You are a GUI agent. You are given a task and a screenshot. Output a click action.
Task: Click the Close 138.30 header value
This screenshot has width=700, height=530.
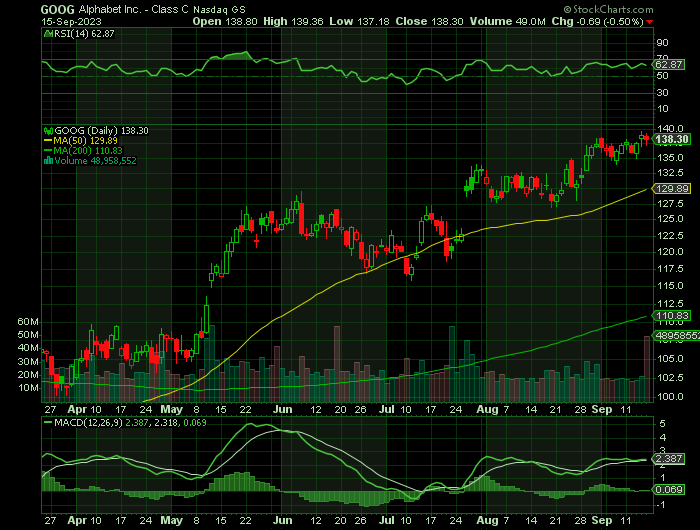(x=429, y=21)
